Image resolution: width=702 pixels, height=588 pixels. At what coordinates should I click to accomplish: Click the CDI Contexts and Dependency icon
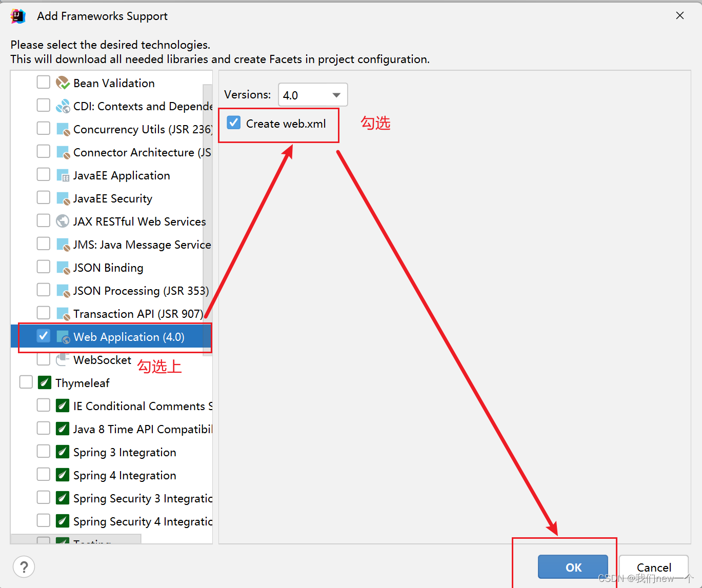pos(63,106)
